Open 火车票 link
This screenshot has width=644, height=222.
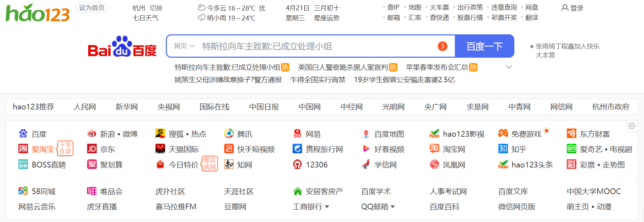(439, 7)
